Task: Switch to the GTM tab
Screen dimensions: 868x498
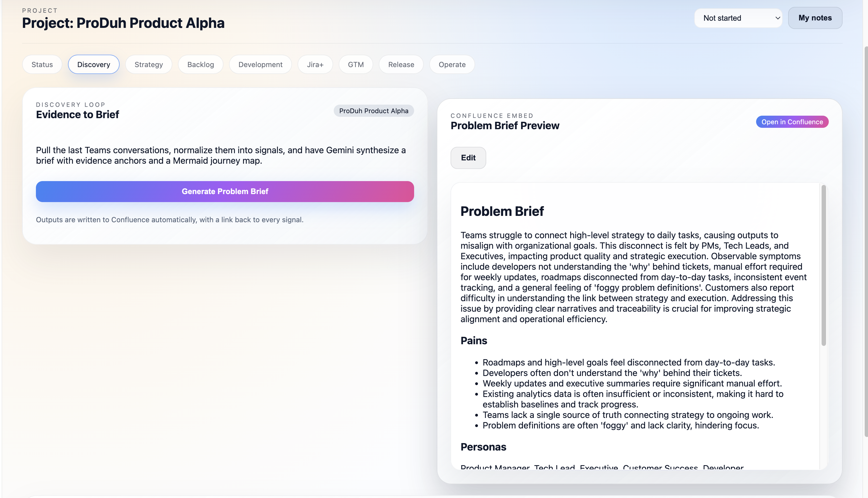Action: pyautogui.click(x=356, y=64)
